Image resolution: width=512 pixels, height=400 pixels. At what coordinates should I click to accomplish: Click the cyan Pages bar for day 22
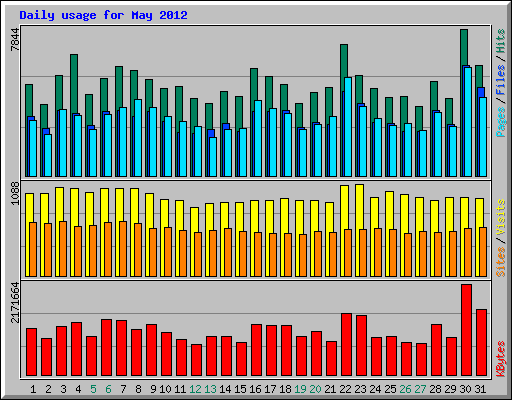(x=348, y=127)
